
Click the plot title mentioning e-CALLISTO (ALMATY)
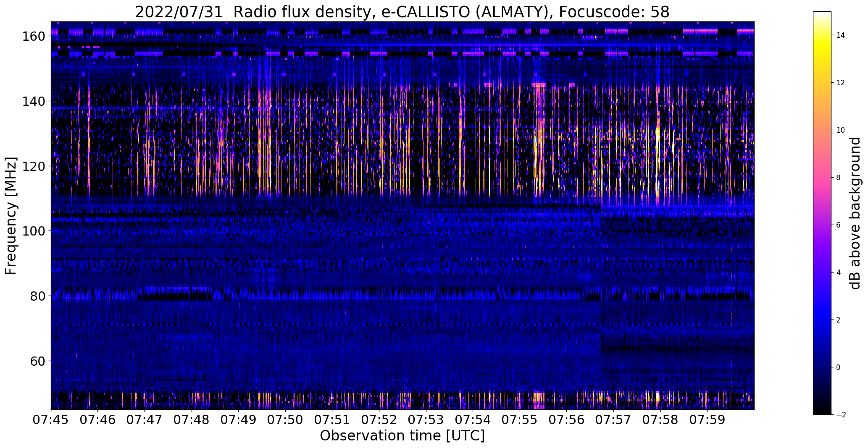402,12
